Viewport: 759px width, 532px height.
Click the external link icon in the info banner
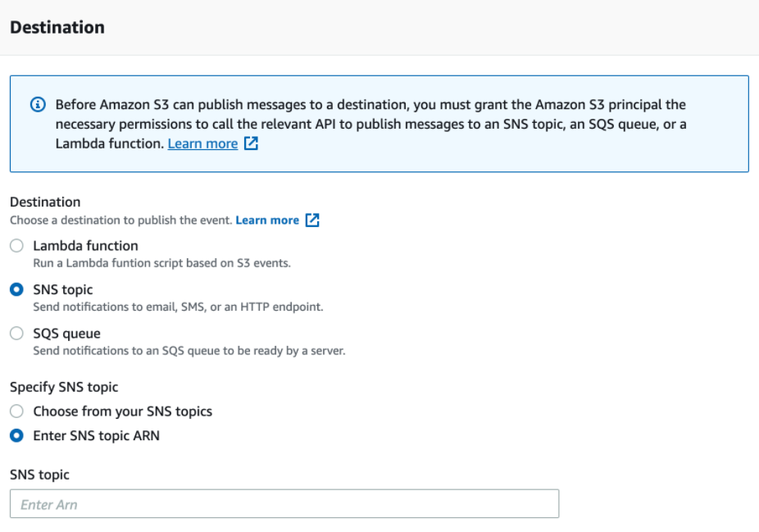(251, 143)
